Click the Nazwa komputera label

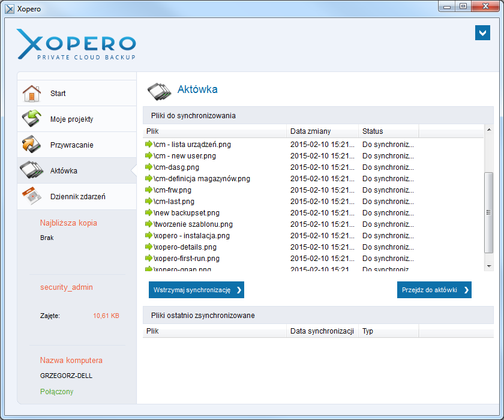[x=71, y=360]
